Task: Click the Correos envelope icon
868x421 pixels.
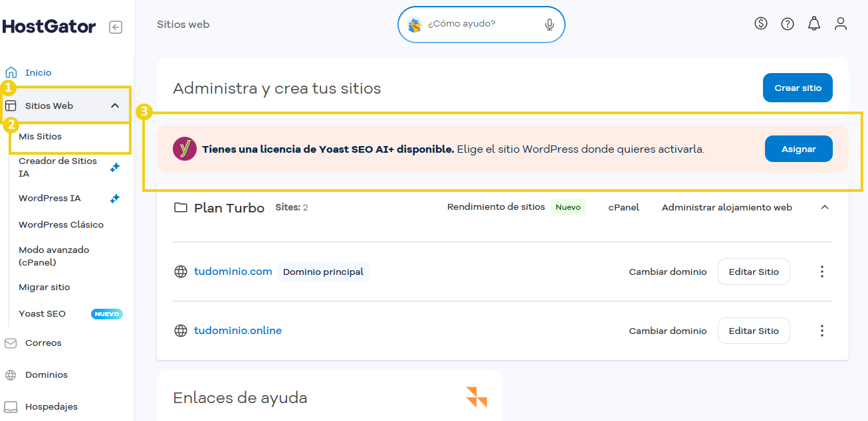Action: point(11,343)
